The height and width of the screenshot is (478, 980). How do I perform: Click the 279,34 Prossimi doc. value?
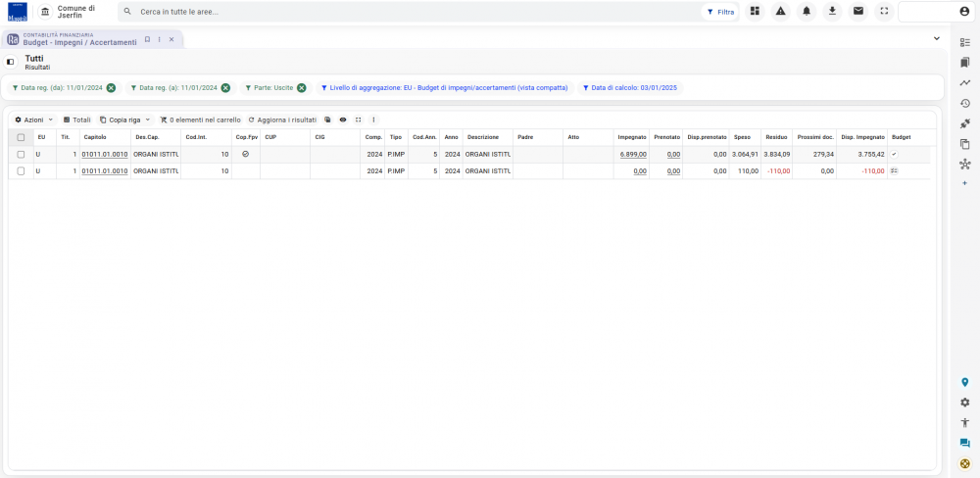824,154
